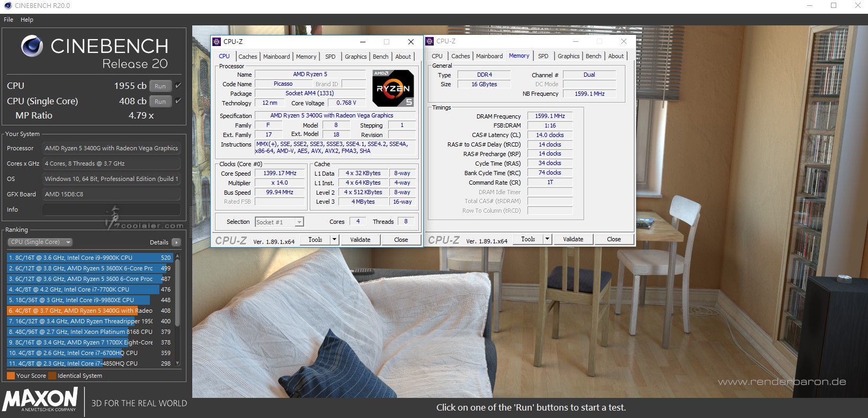Switch to the Bench tab in the right CPU-Z window
This screenshot has height=418, width=868.
594,56
